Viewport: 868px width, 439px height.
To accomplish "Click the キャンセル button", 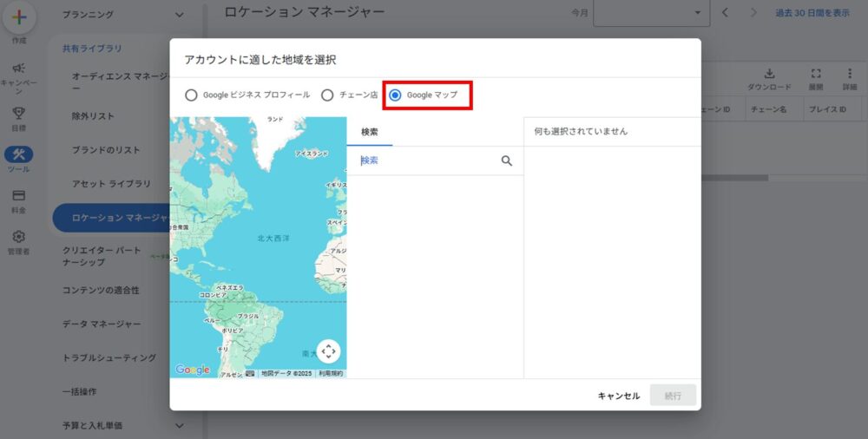I will (x=618, y=396).
